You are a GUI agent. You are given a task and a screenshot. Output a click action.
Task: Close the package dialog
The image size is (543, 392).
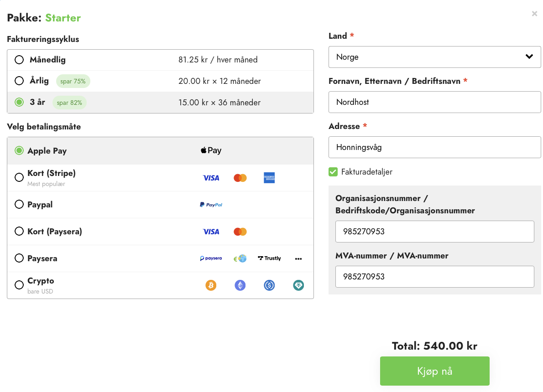click(534, 14)
